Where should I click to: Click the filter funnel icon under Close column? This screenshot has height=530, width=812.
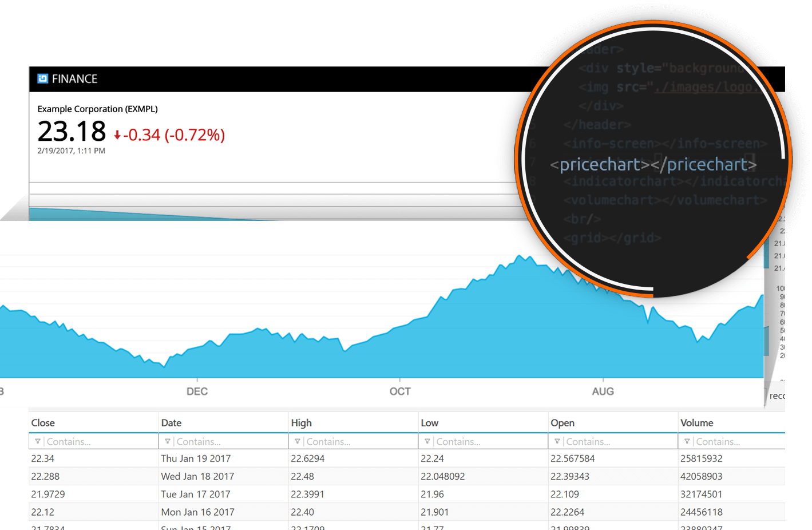coord(38,441)
